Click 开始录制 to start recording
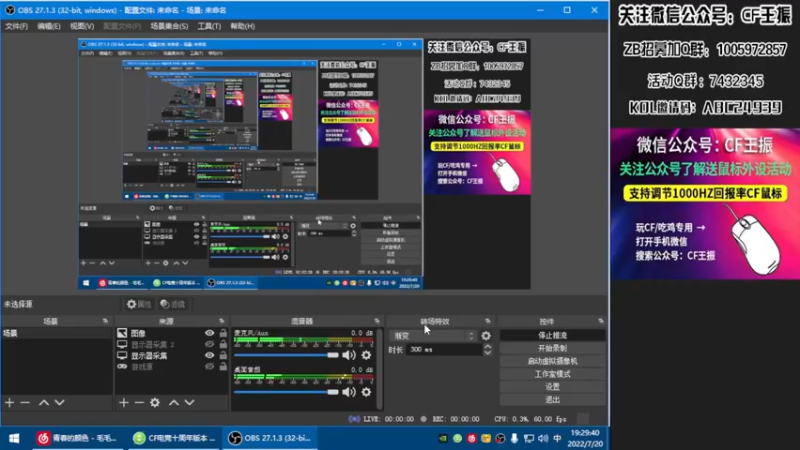The width and height of the screenshot is (800, 450). click(x=553, y=348)
